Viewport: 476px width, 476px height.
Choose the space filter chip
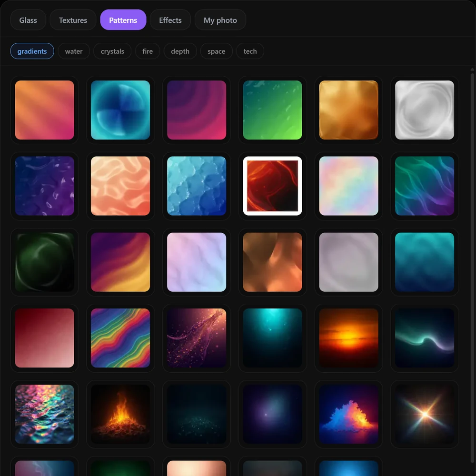point(217,51)
